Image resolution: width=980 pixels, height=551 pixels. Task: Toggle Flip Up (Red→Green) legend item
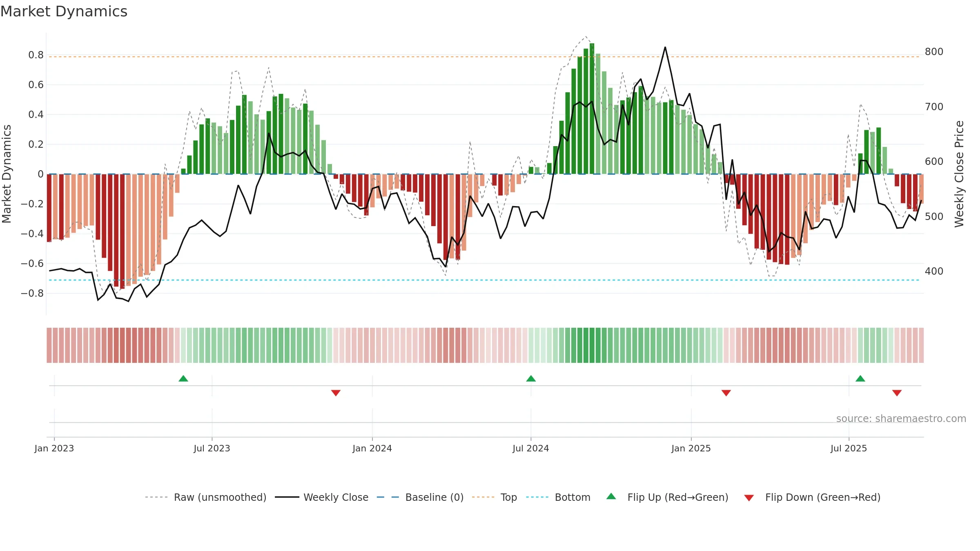[x=667, y=497]
